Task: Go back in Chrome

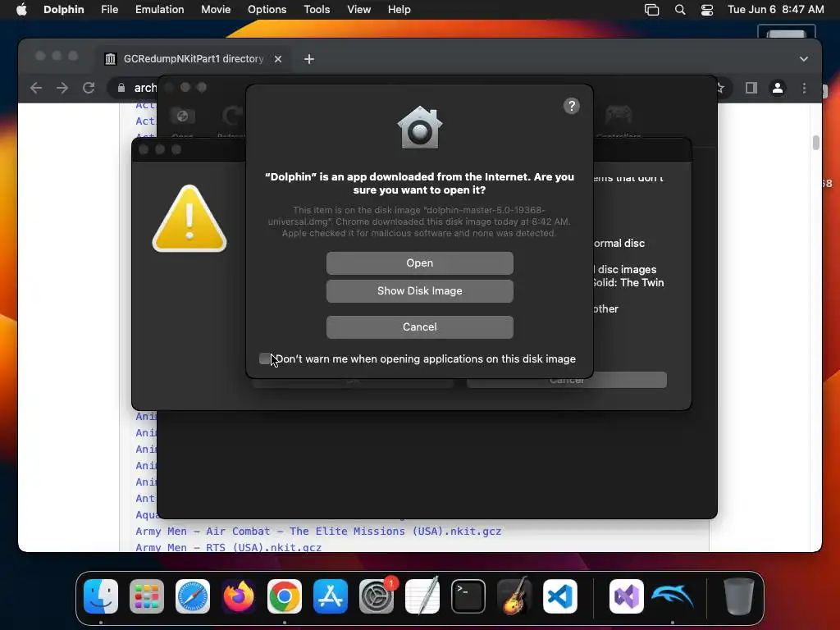Action: (36, 88)
